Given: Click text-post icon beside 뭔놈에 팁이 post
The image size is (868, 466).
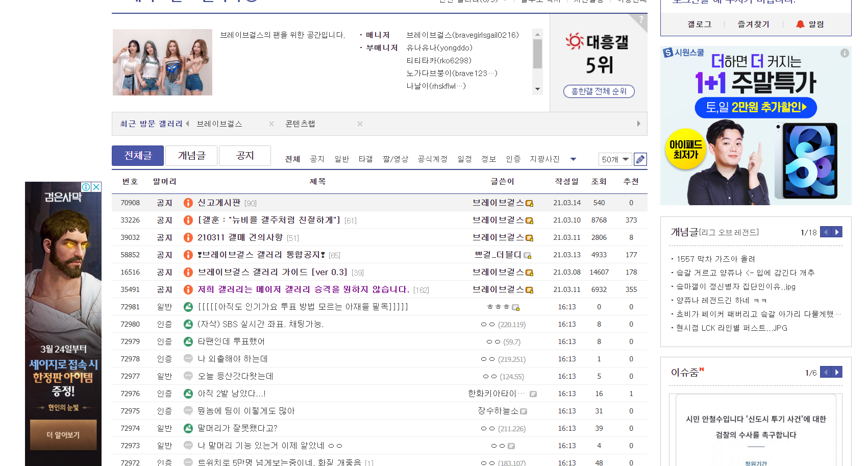Looking at the screenshot, I should tap(188, 411).
